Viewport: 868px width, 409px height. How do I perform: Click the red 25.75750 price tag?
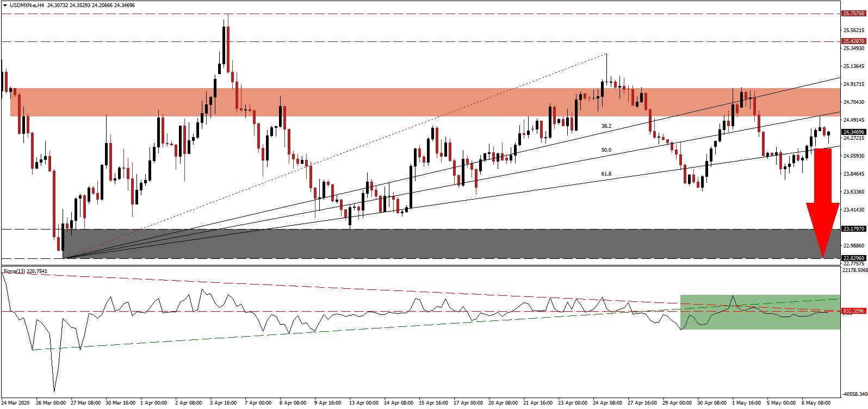853,13
